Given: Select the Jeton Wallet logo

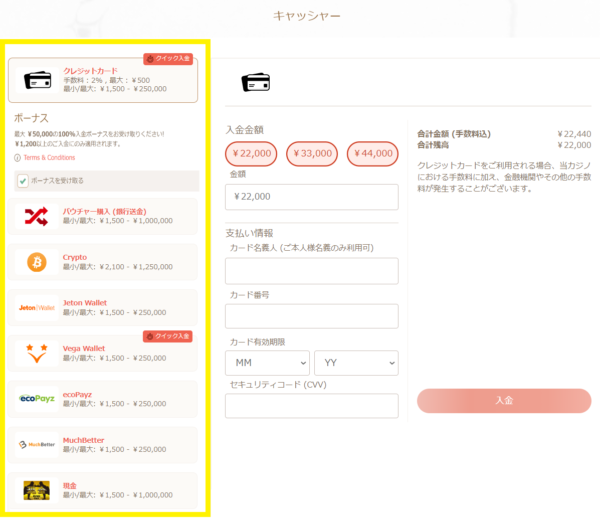Looking at the screenshot, I should coord(37,308).
